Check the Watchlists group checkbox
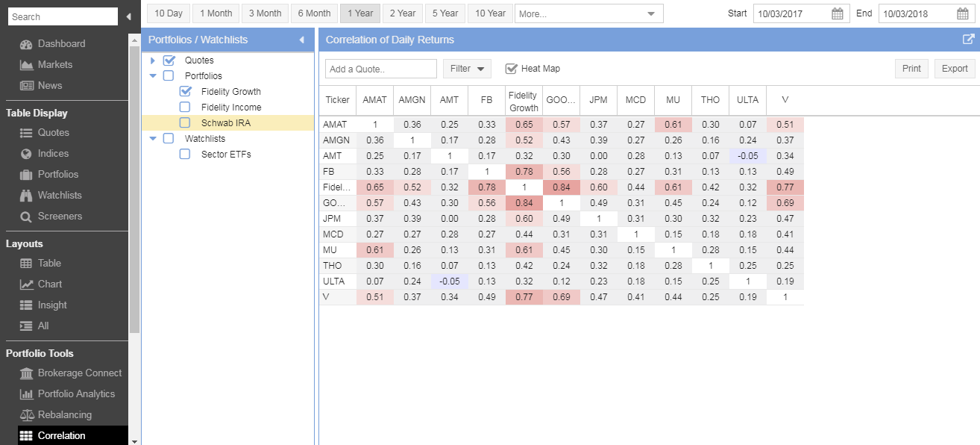This screenshot has height=445, width=980. pyautogui.click(x=169, y=139)
